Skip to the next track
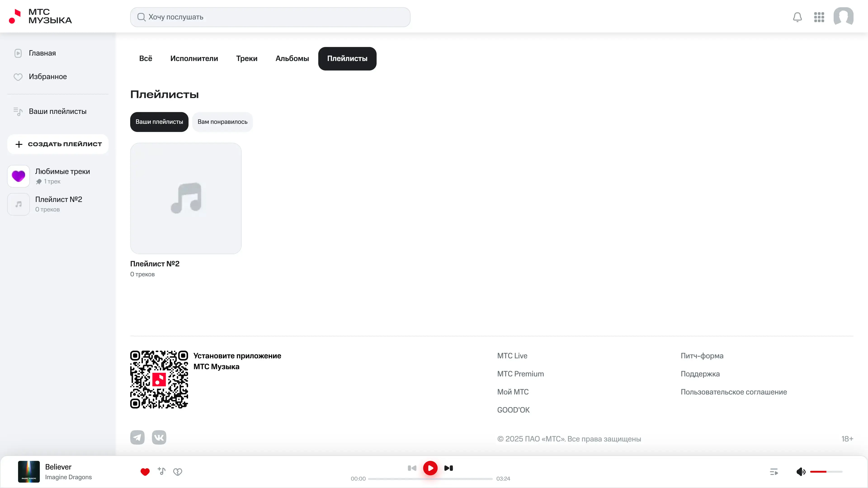The width and height of the screenshot is (868, 488). coord(448,468)
